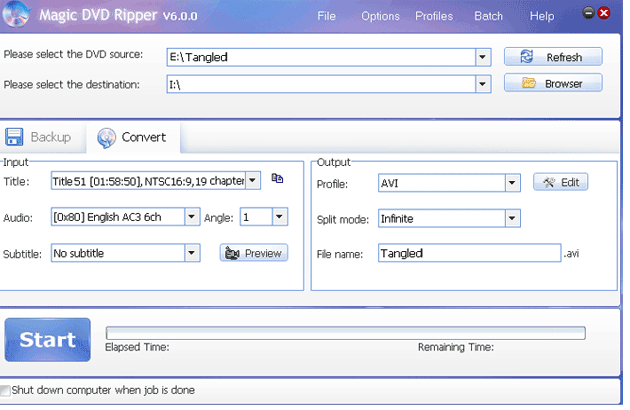Open the Split mode dropdown
The width and height of the screenshot is (630, 410).
pyautogui.click(x=512, y=218)
